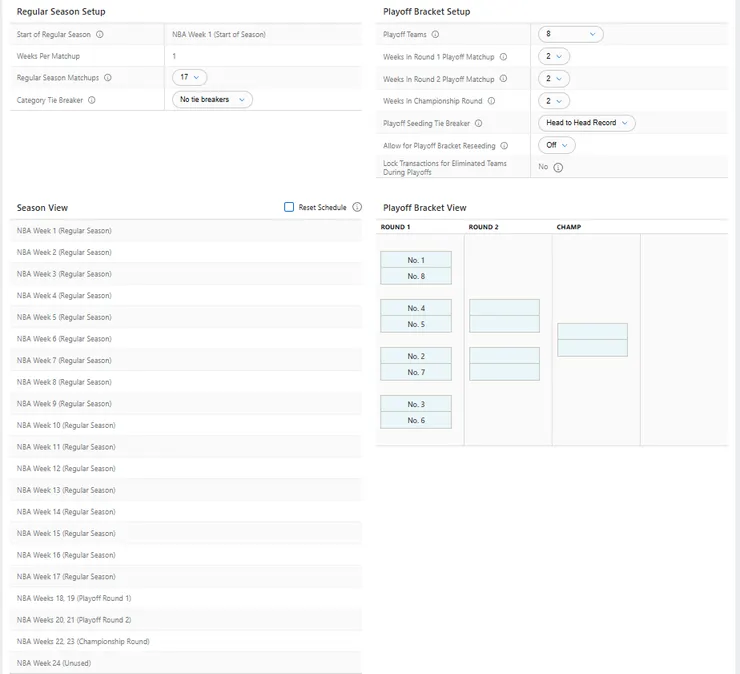
Task: Open Playoff Bracket Reseeding dropdown set to Off
Action: (x=557, y=145)
